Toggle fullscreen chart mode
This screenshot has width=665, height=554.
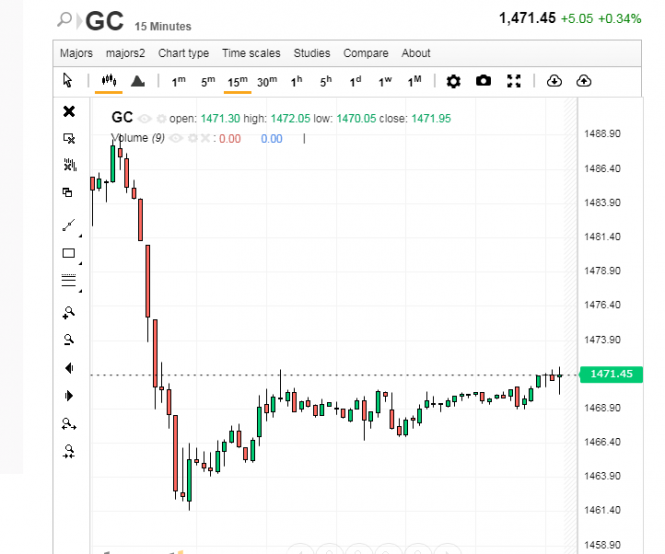[x=514, y=81]
